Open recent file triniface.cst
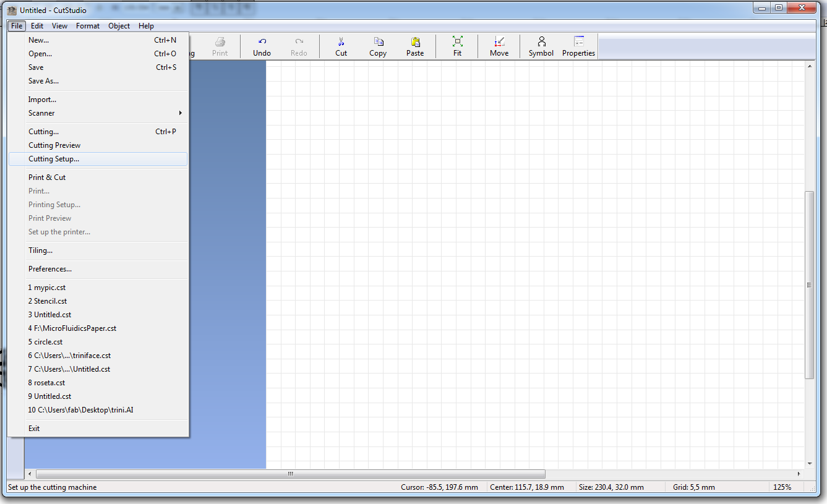Viewport: 827px width, 504px height. click(x=98, y=356)
